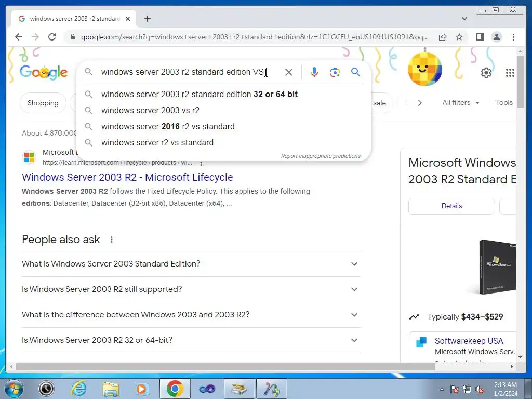This screenshot has width=532, height=399.
Task: Expand 'Is Windows Server 2003 R2 still supported?'
Action: (x=191, y=289)
